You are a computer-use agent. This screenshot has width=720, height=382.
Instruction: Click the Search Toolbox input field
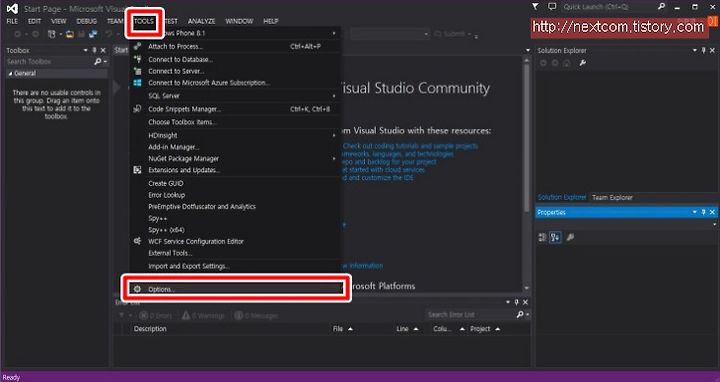tap(50, 62)
